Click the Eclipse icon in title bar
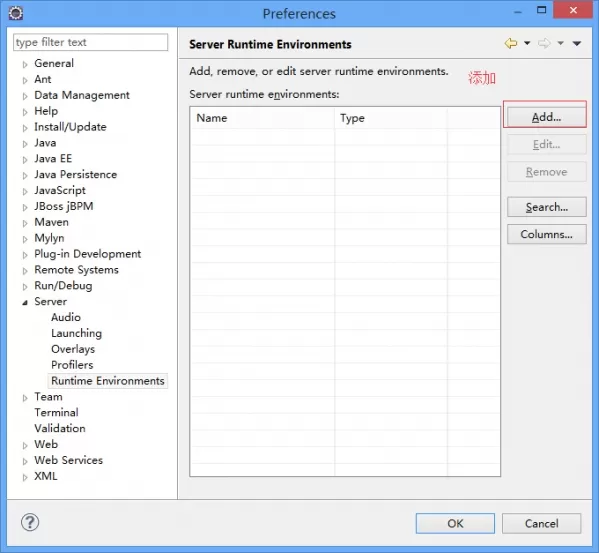599x553 pixels. 16,13
